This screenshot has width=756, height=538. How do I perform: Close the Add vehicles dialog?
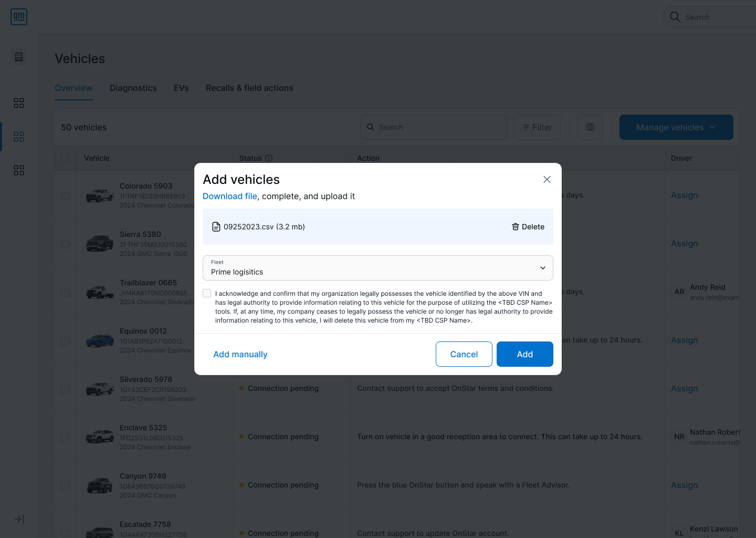[x=547, y=180]
